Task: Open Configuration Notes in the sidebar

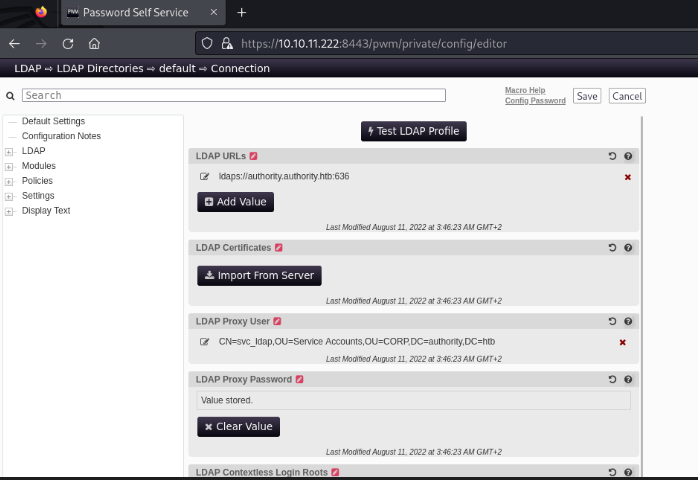Action: 61,136
